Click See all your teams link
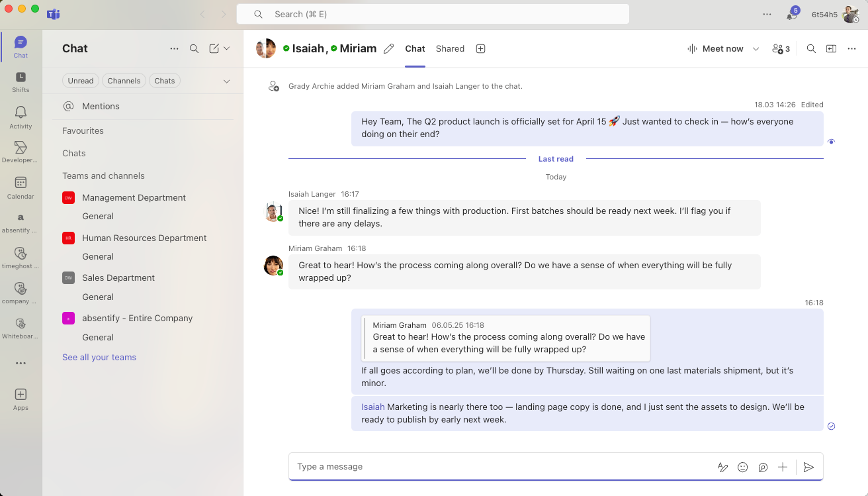 99,357
